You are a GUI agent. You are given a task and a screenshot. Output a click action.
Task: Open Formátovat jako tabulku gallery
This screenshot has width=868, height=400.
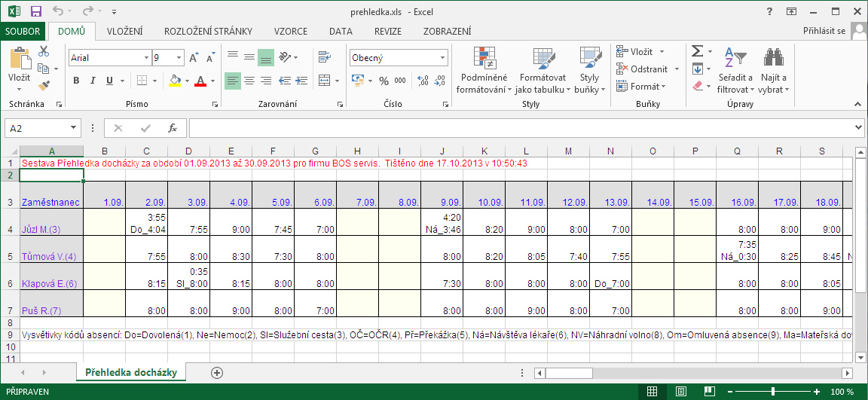[x=542, y=70]
